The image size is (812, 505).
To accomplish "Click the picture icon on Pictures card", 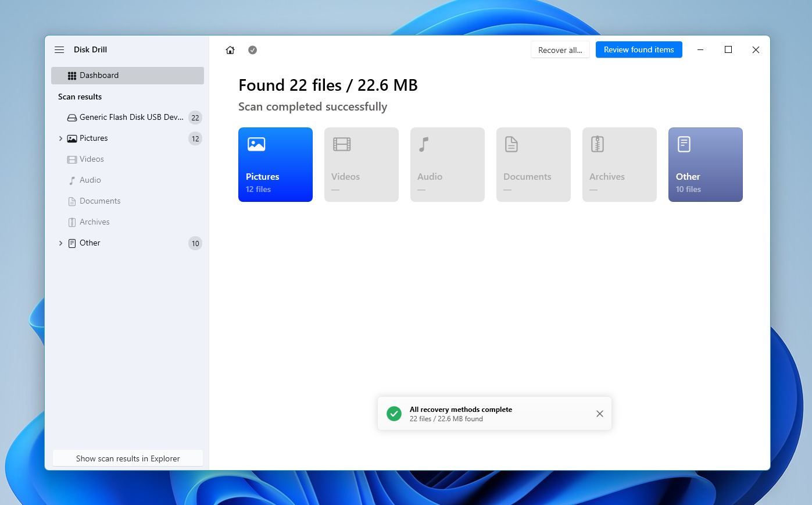I will tap(256, 144).
